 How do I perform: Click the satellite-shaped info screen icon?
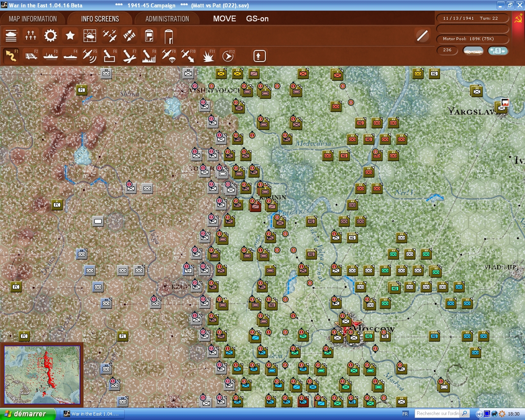(x=129, y=36)
